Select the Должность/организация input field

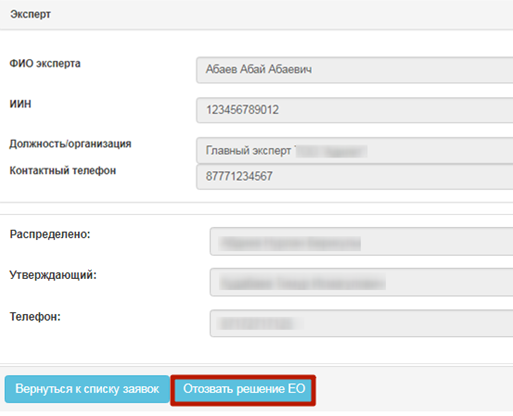click(355, 151)
